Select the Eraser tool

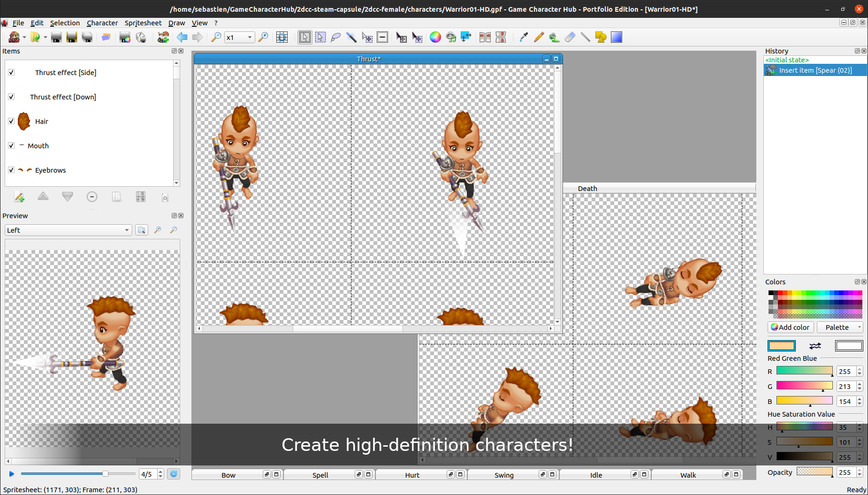point(570,37)
